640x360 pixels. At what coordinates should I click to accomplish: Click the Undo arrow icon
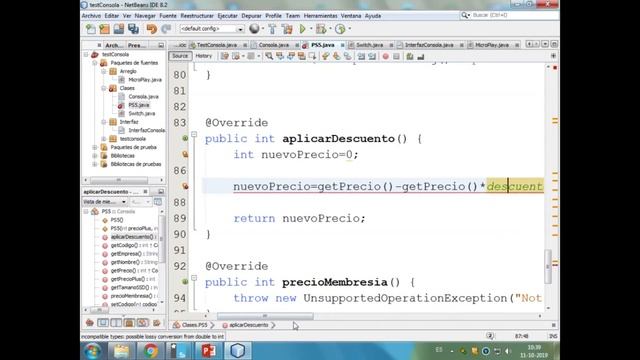[152, 29]
